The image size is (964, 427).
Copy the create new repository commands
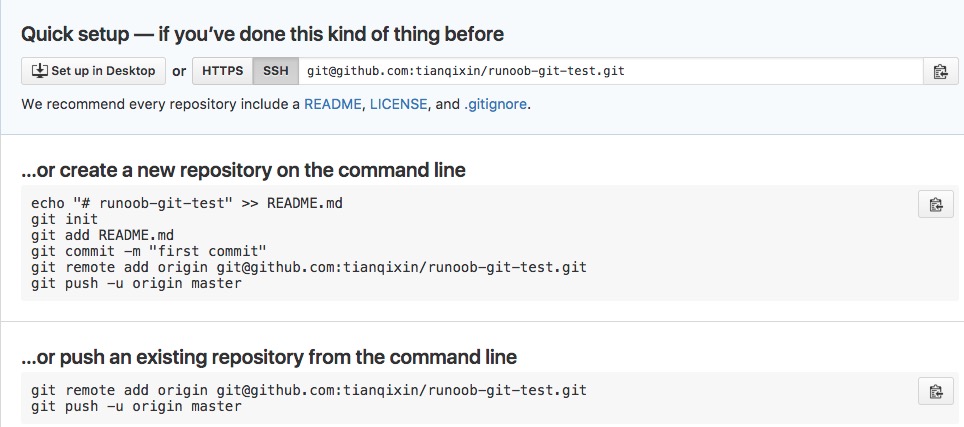[936, 204]
